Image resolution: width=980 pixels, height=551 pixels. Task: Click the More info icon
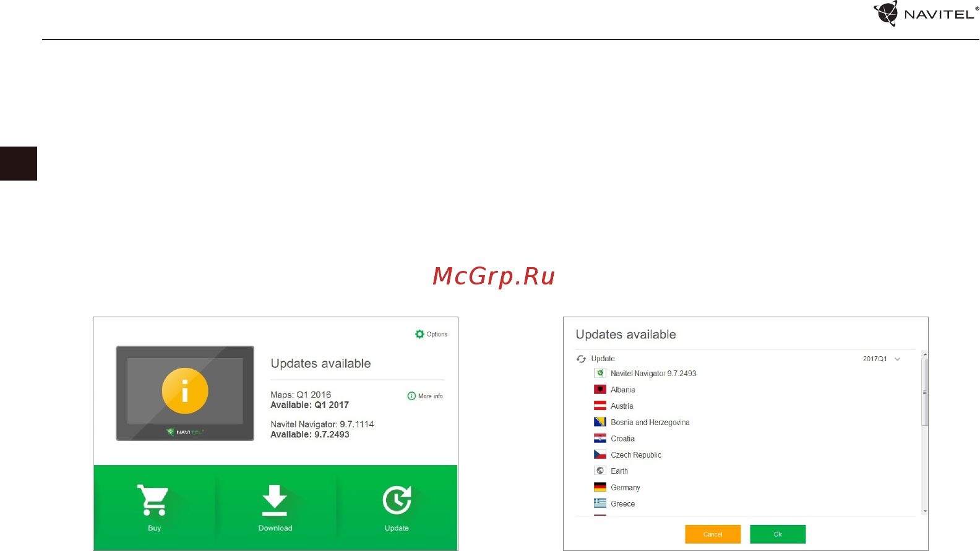(411, 396)
